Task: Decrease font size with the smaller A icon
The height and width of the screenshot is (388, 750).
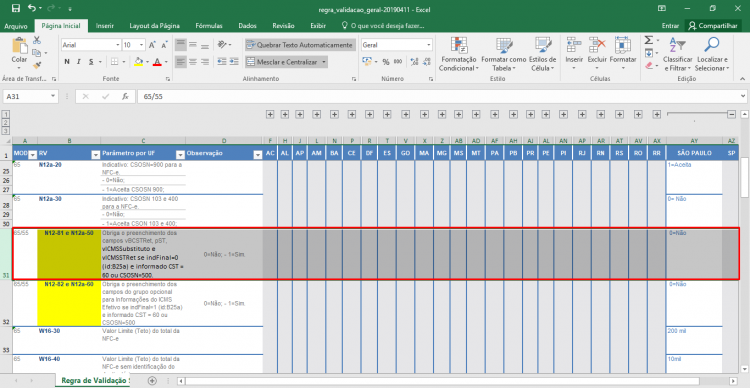Action: 165,45
